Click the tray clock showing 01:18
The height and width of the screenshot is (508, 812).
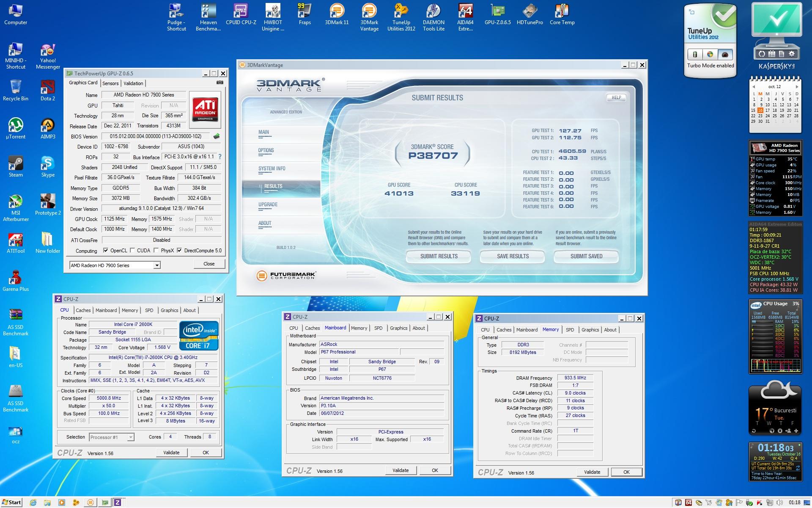[794, 502]
